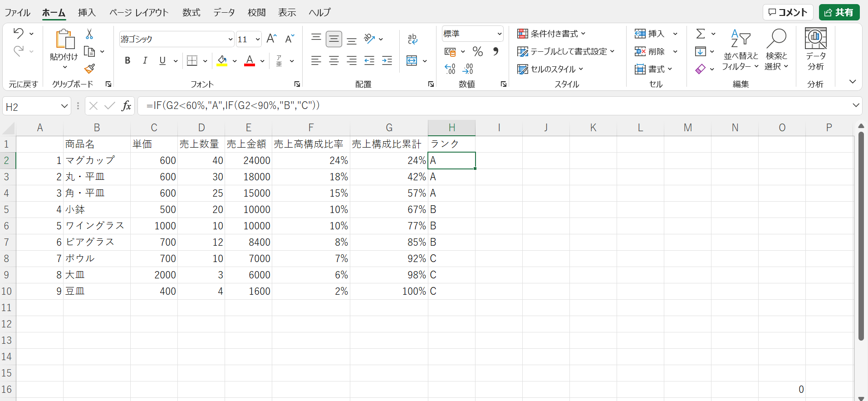The width and height of the screenshot is (868, 401).
Task: Click the Percent Style icon
Action: tap(477, 52)
